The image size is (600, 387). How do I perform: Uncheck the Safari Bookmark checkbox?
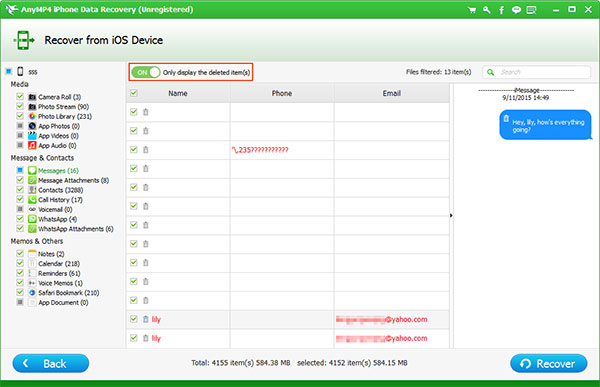pyautogui.click(x=20, y=292)
